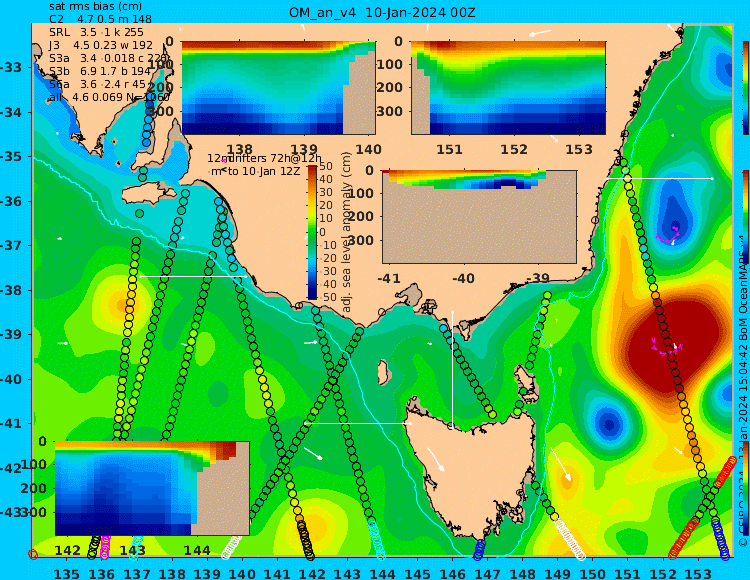Click the cyan track circles near longitude 144
This screenshot has width=750, height=580.
[376, 538]
